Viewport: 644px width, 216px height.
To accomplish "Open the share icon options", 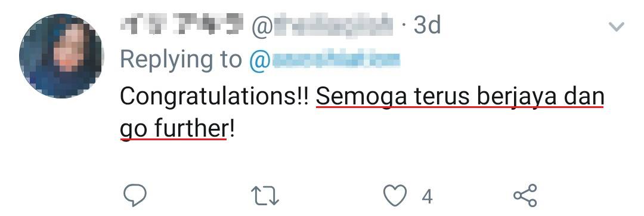I will [525, 196].
